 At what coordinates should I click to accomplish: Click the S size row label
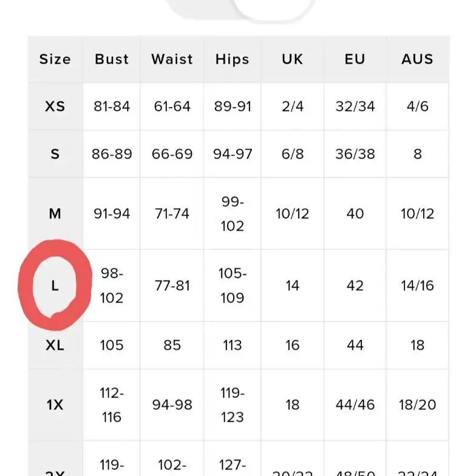coord(55,154)
